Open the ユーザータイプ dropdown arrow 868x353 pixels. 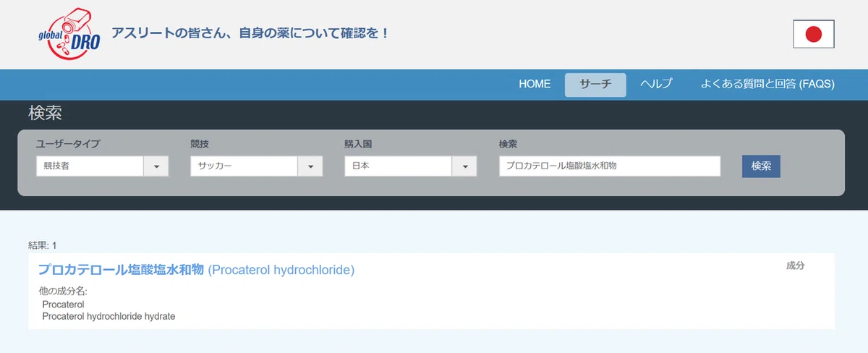pos(156,166)
